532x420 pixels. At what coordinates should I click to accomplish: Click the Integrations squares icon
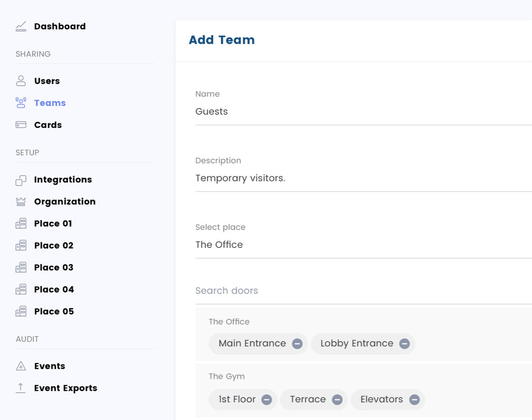click(21, 180)
